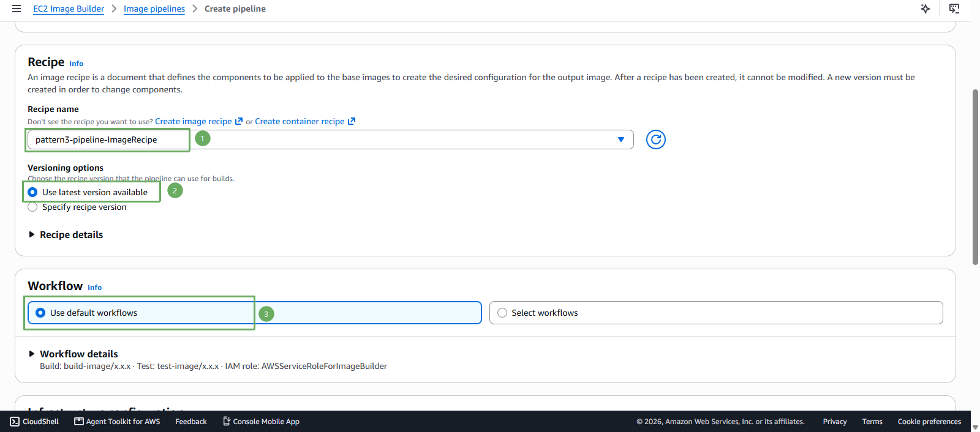Open the top-bar screen icon next to the sparkle

pos(954,9)
